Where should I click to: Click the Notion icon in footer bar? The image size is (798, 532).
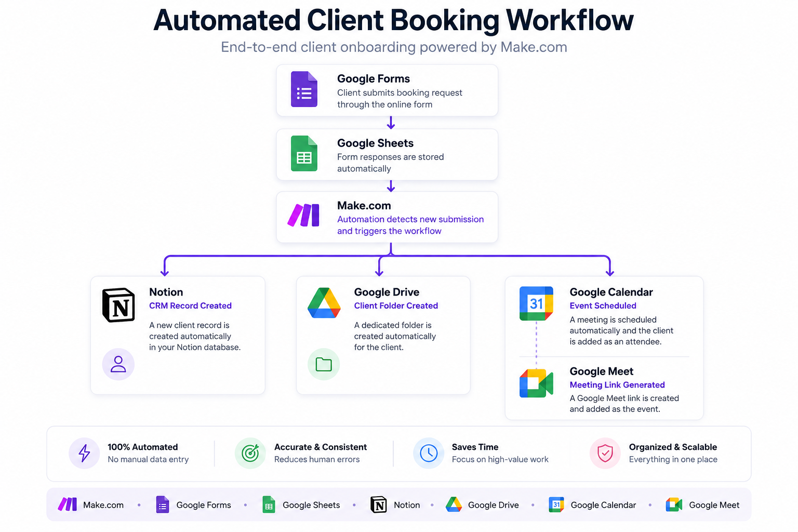pyautogui.click(x=379, y=504)
